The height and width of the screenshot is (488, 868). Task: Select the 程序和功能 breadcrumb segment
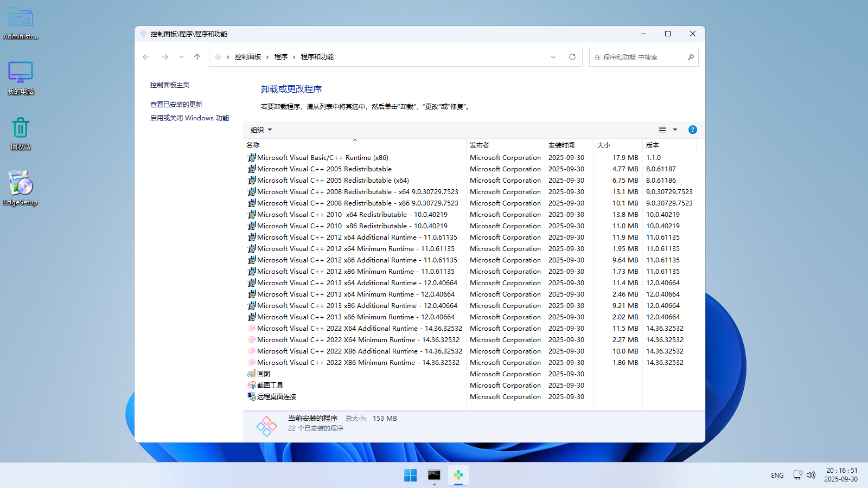317,57
